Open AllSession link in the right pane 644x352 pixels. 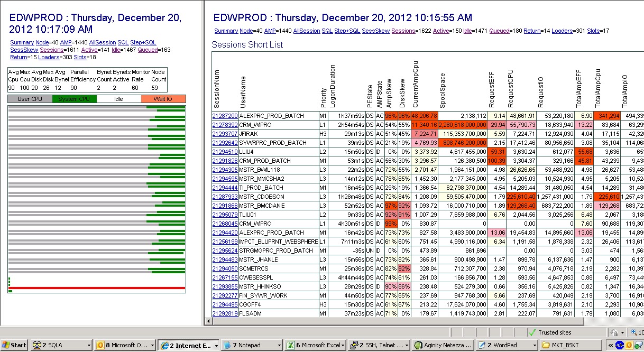(307, 31)
